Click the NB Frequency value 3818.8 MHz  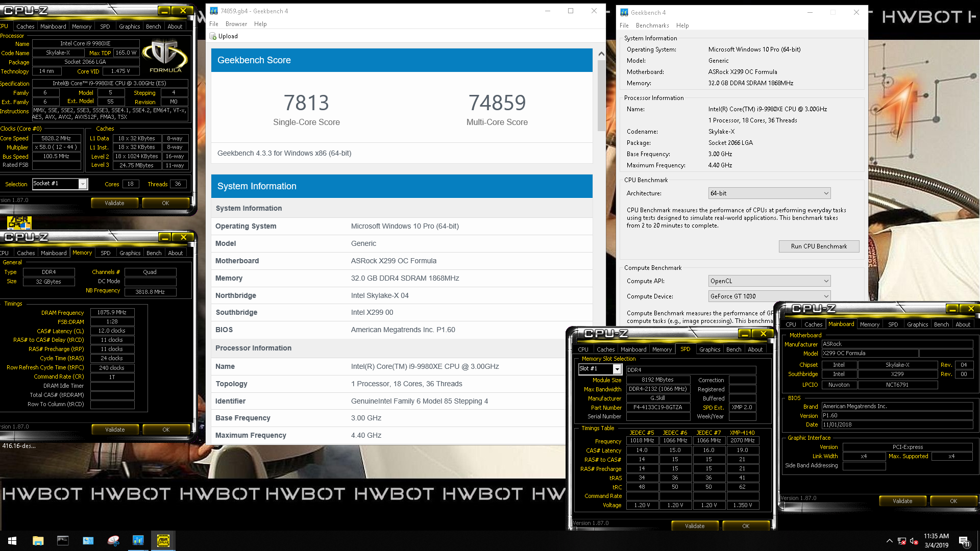(150, 292)
